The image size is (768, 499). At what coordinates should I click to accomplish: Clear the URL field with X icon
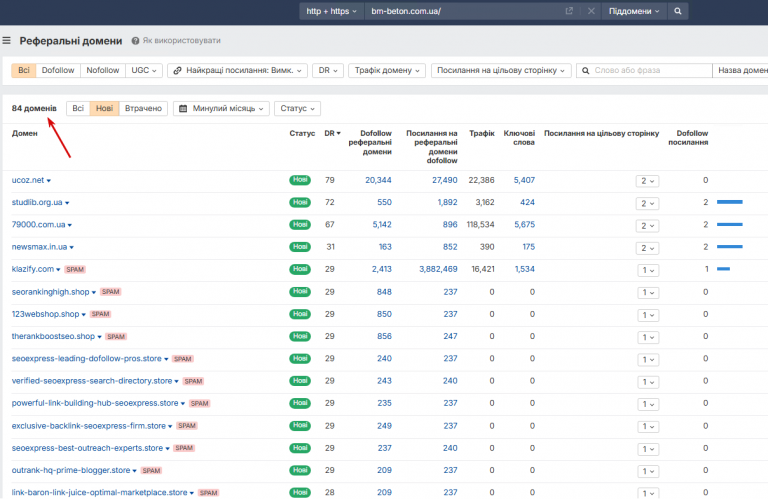(591, 11)
